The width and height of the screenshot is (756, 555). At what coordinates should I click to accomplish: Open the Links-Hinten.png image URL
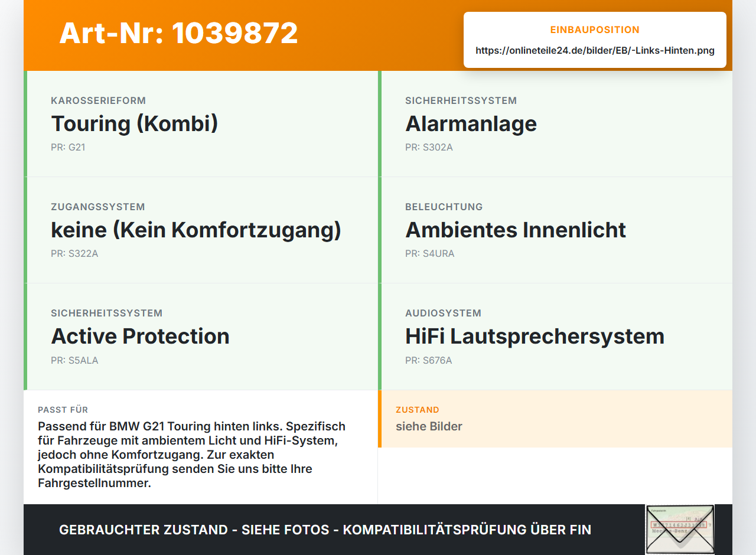(595, 51)
